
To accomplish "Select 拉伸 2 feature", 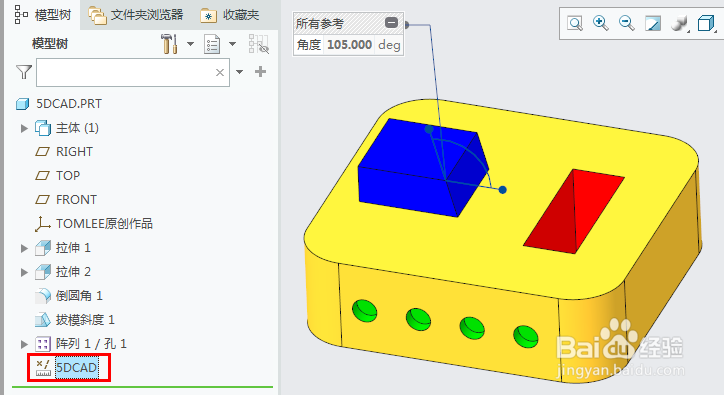I will pos(73,272).
